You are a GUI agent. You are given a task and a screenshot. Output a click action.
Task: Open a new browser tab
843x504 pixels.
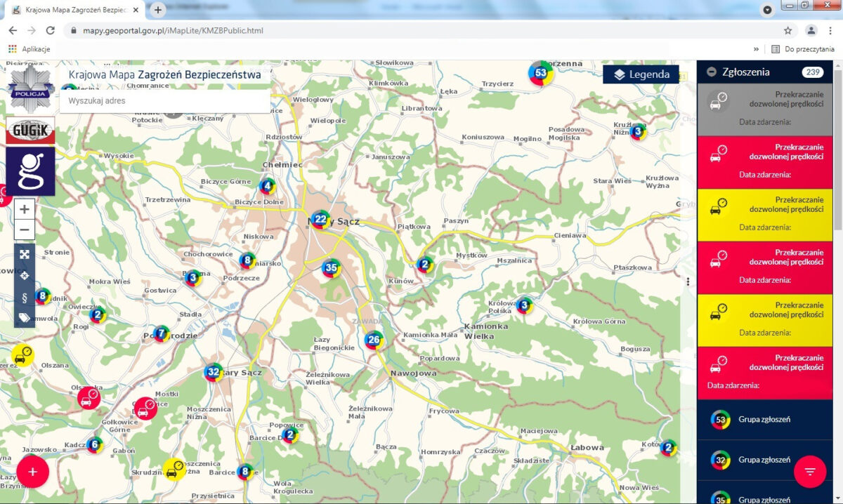(158, 10)
